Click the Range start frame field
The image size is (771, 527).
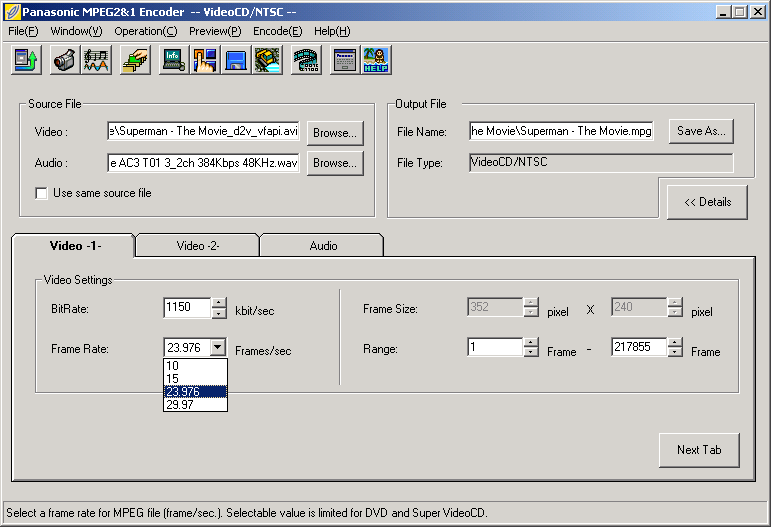click(495, 347)
